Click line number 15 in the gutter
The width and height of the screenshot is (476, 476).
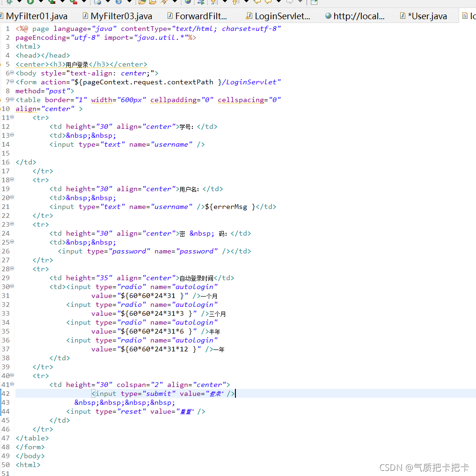pyautogui.click(x=6, y=153)
